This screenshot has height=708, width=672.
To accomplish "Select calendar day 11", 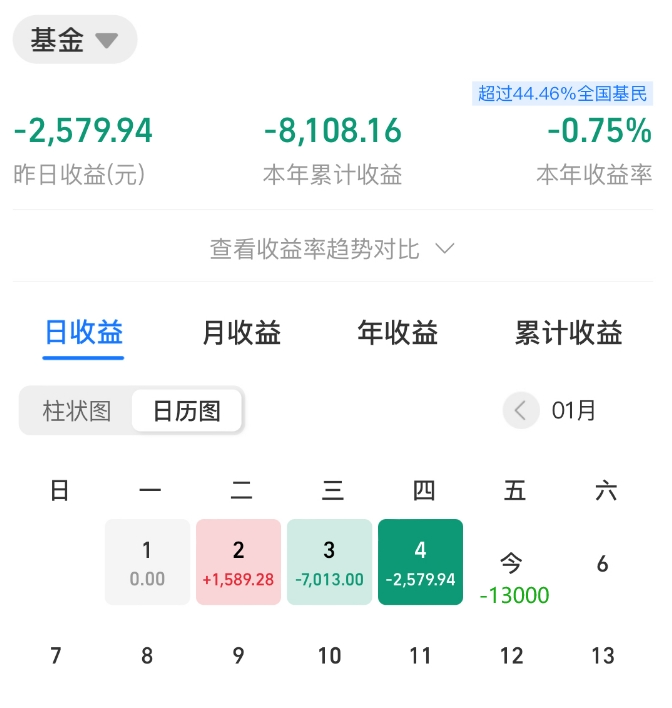I will (x=420, y=656).
